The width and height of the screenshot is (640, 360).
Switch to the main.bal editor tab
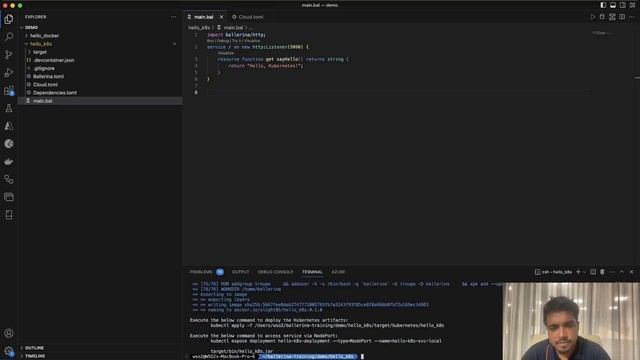[204, 17]
